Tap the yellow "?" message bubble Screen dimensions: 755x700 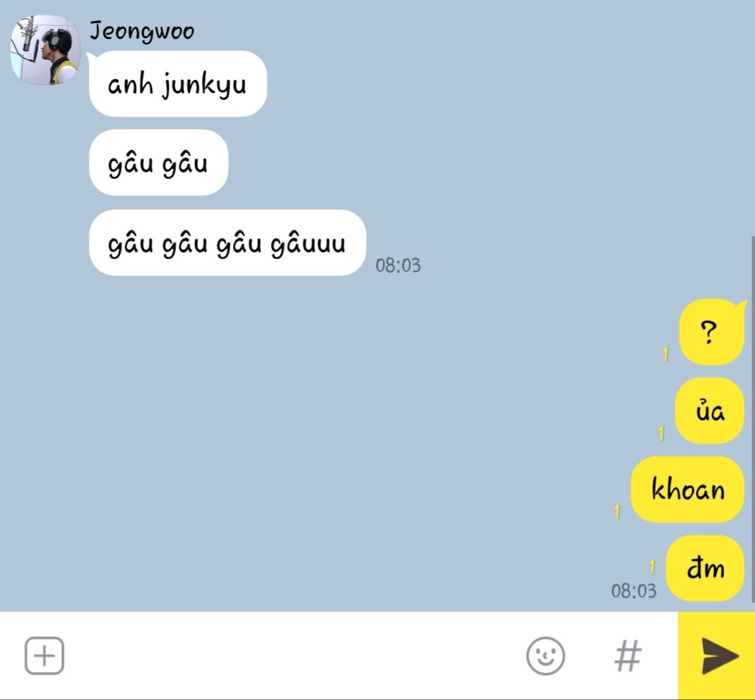pos(711,331)
